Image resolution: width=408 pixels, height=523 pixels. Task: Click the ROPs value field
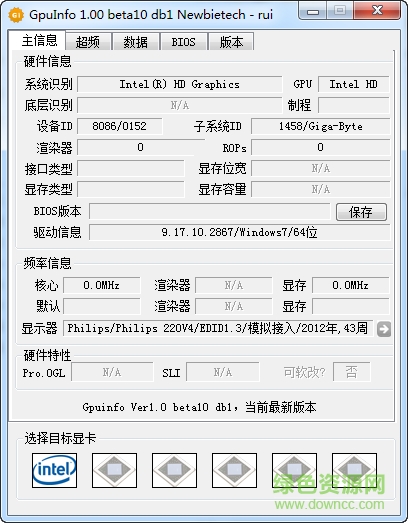[x=321, y=147]
